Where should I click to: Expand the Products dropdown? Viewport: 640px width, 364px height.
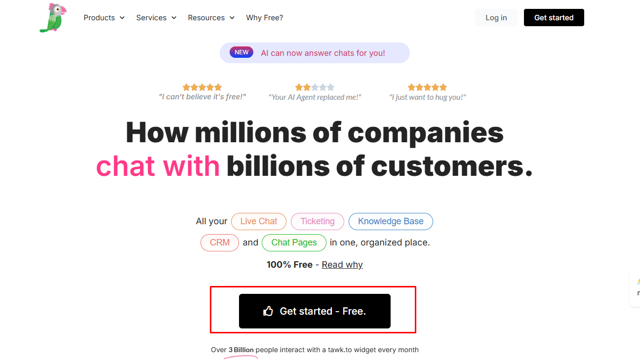coord(104,17)
